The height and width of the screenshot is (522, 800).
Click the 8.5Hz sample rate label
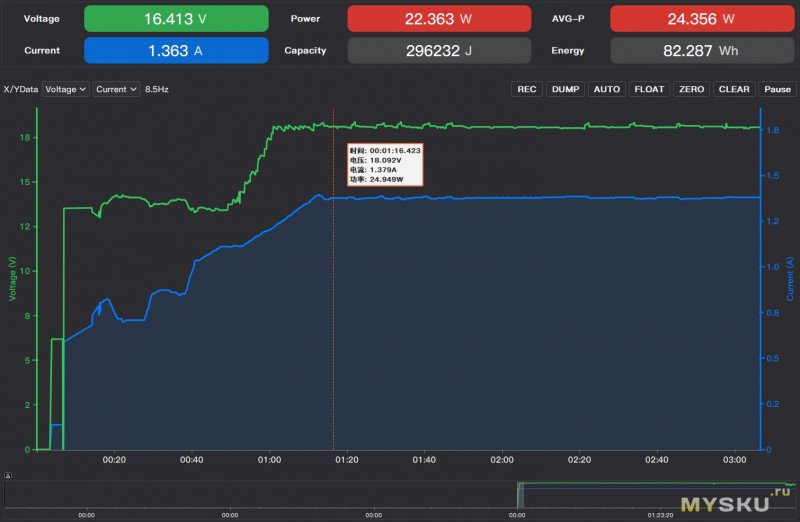(157, 89)
